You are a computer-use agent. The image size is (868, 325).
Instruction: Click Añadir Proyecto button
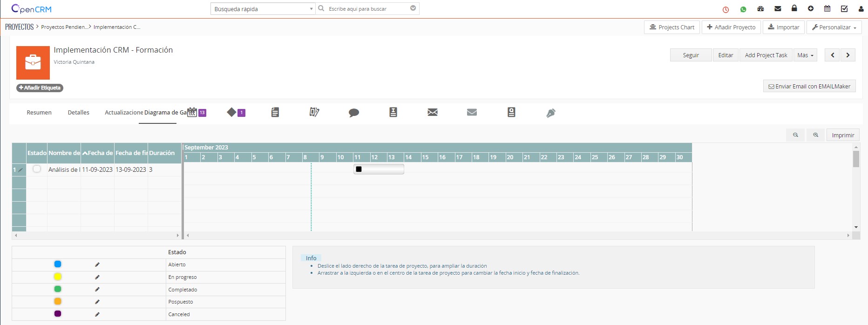click(x=731, y=27)
